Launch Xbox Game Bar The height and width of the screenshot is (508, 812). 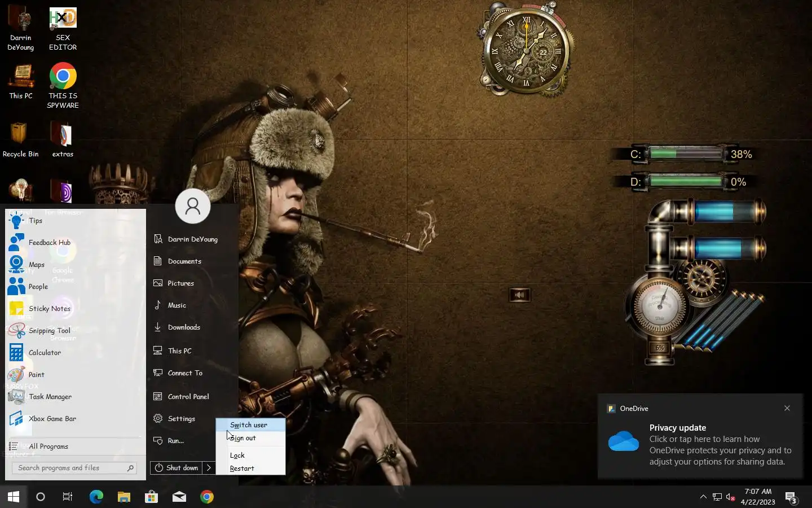pos(75,419)
